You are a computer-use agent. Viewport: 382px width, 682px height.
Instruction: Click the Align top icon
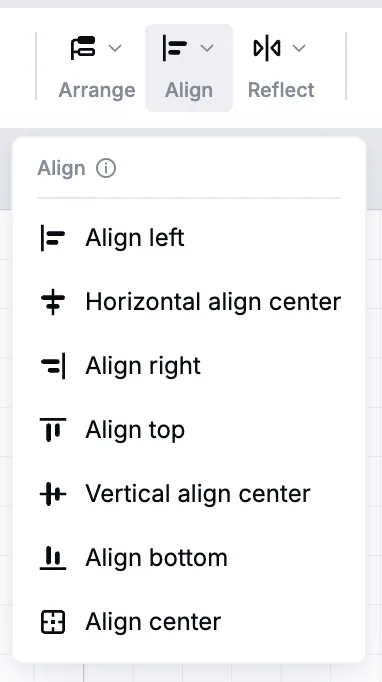tap(53, 430)
